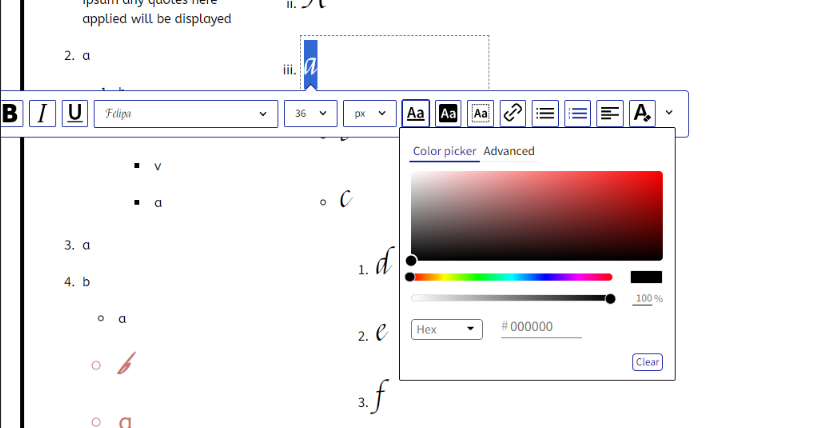This screenshot has height=428, width=838.
Task: Open the Hex color format dropdown
Action: coord(447,329)
